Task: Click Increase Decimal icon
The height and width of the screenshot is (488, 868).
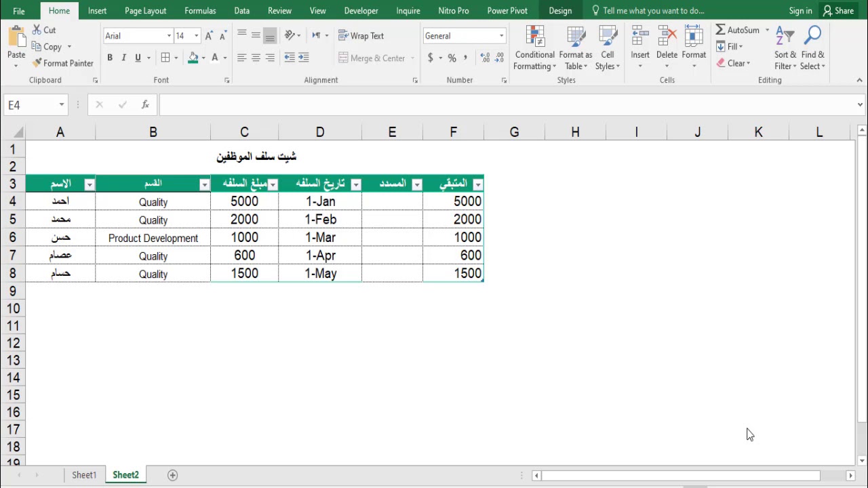Action: [485, 58]
